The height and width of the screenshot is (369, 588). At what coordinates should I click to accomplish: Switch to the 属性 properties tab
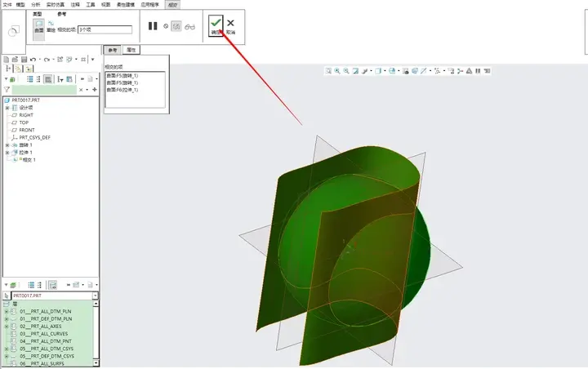pos(131,50)
